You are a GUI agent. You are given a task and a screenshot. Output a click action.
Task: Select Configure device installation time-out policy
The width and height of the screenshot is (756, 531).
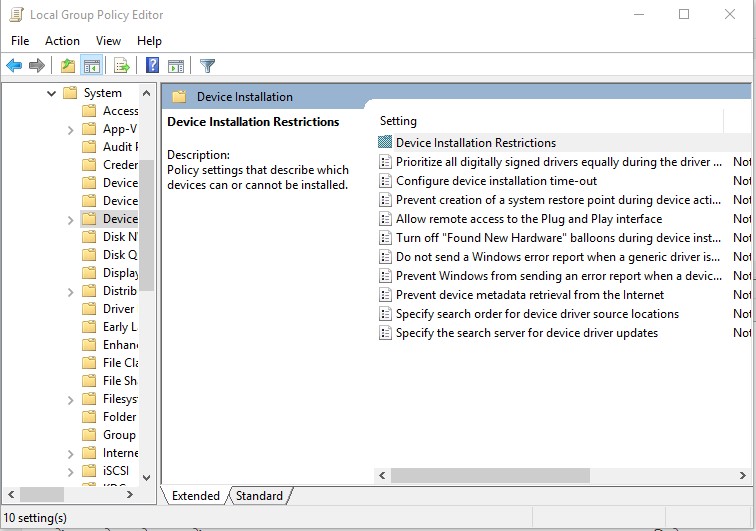[496, 181]
